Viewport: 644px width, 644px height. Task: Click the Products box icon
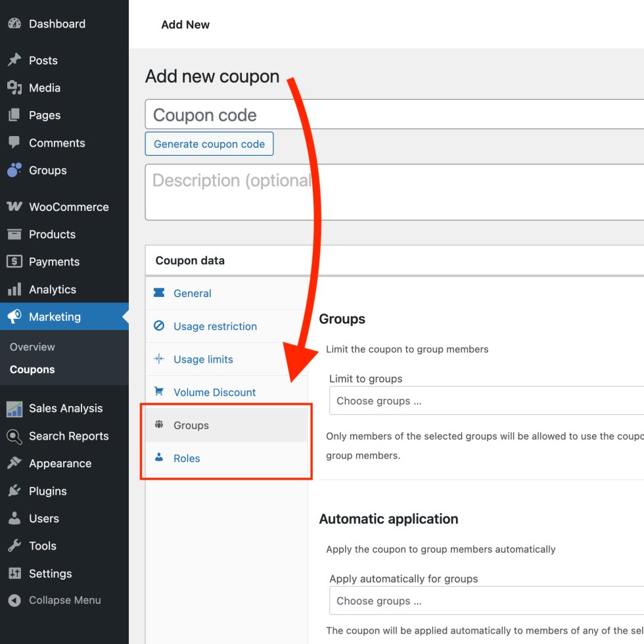pyautogui.click(x=14, y=235)
